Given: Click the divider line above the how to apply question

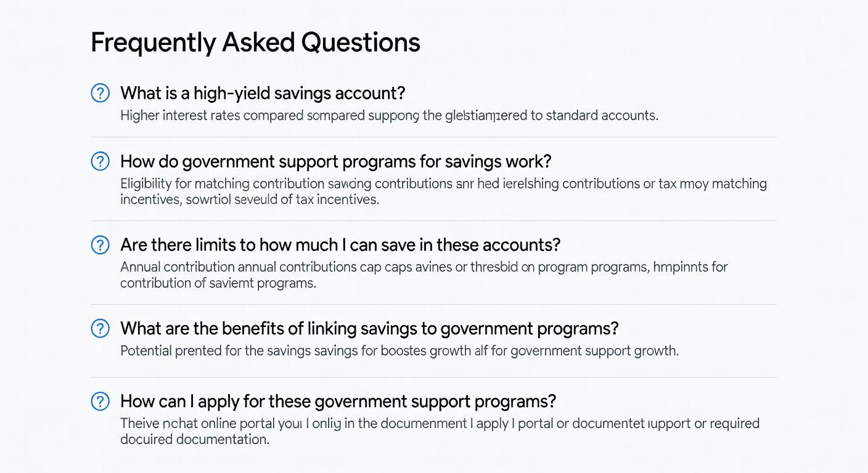Looking at the screenshot, I should (433, 377).
